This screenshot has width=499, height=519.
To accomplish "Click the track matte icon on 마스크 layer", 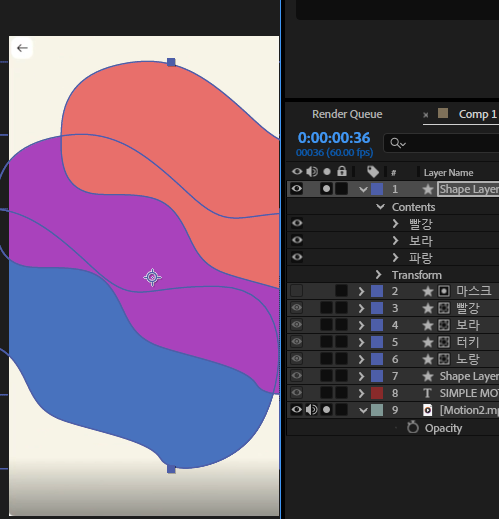I will tap(444, 291).
